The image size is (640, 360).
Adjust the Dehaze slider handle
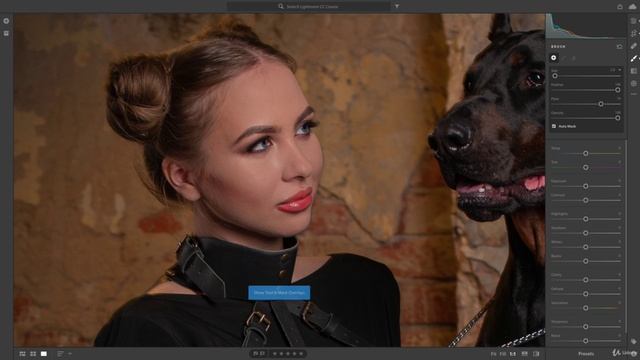586,294
